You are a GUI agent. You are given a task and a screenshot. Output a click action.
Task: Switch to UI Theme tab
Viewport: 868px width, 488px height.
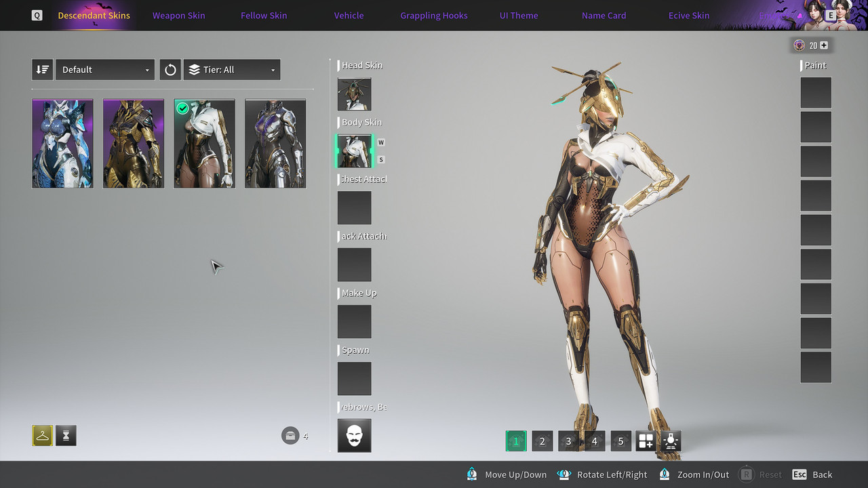tap(519, 16)
